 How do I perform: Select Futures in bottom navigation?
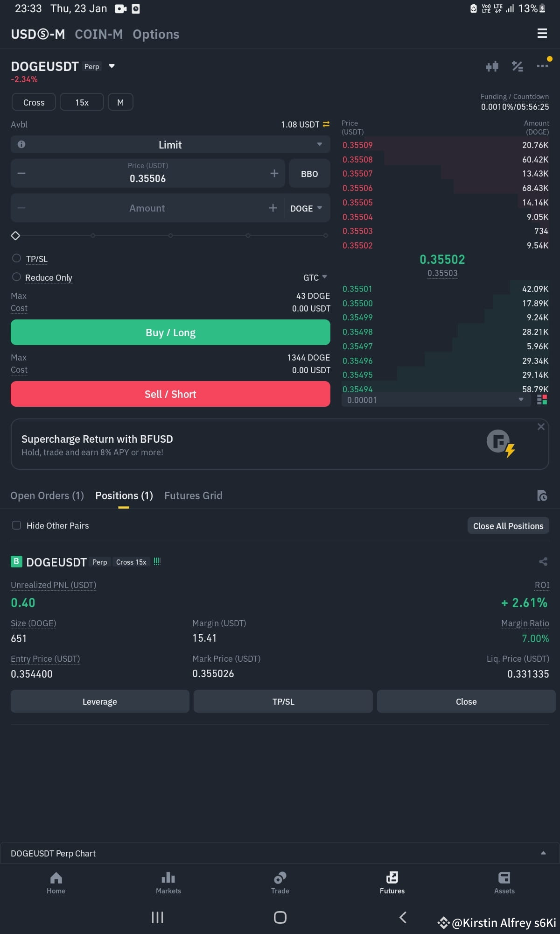click(392, 883)
